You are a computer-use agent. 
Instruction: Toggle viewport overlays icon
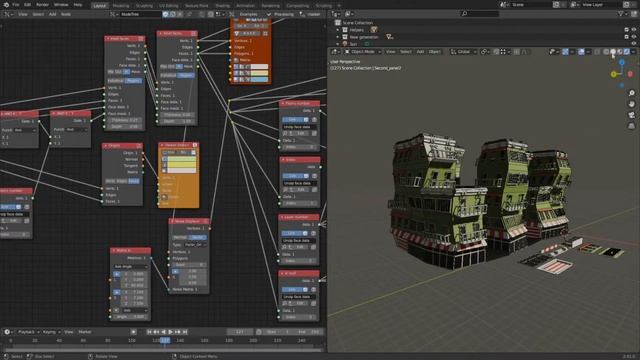coord(581,52)
